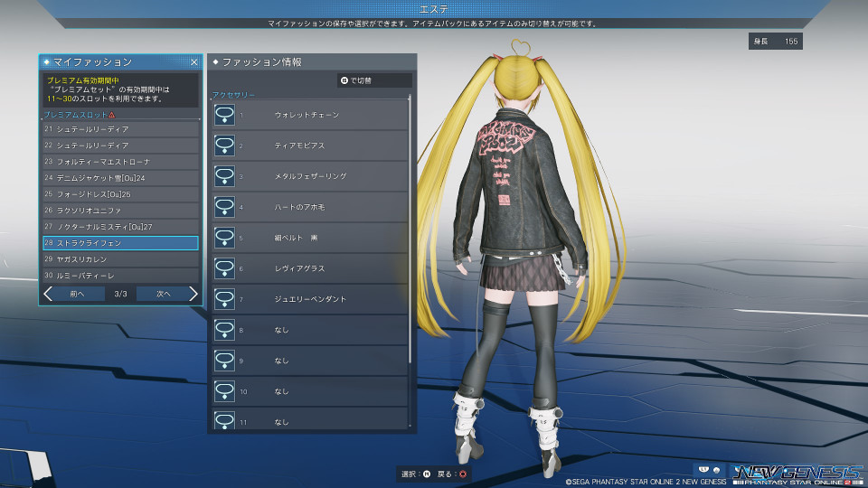Click the ハートのアホ毛 accessory name
Image resolution: width=868 pixels, height=488 pixels.
click(299, 207)
